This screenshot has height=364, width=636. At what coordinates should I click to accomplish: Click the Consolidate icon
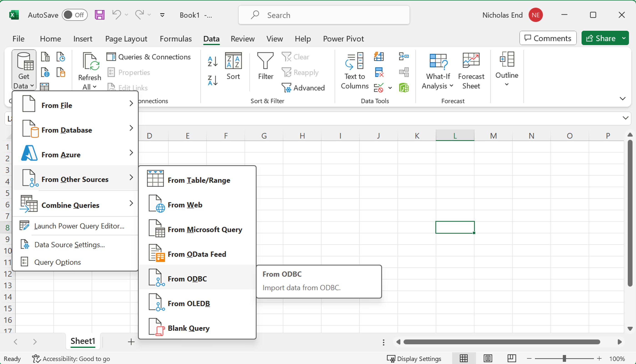(x=404, y=57)
